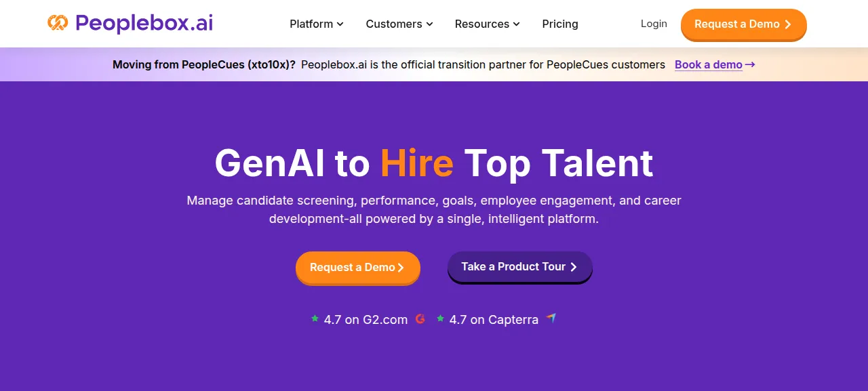This screenshot has width=868, height=391.
Task: Open the 4.7 on Capterra rating text
Action: click(x=494, y=319)
